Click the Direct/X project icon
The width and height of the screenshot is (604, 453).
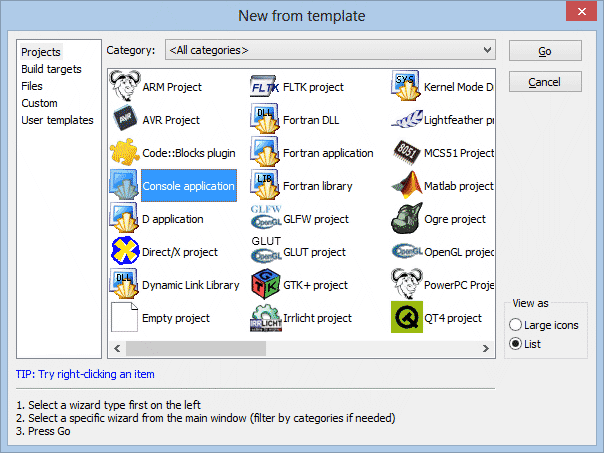[124, 252]
